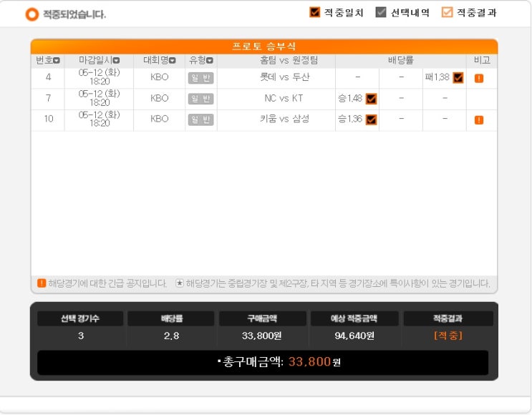The image size is (532, 415).
Task: Click the 적중되었습니다 status text
Action: 74,14
